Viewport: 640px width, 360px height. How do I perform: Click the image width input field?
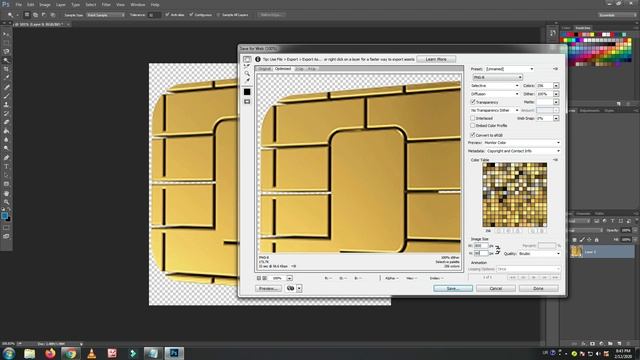coord(481,246)
